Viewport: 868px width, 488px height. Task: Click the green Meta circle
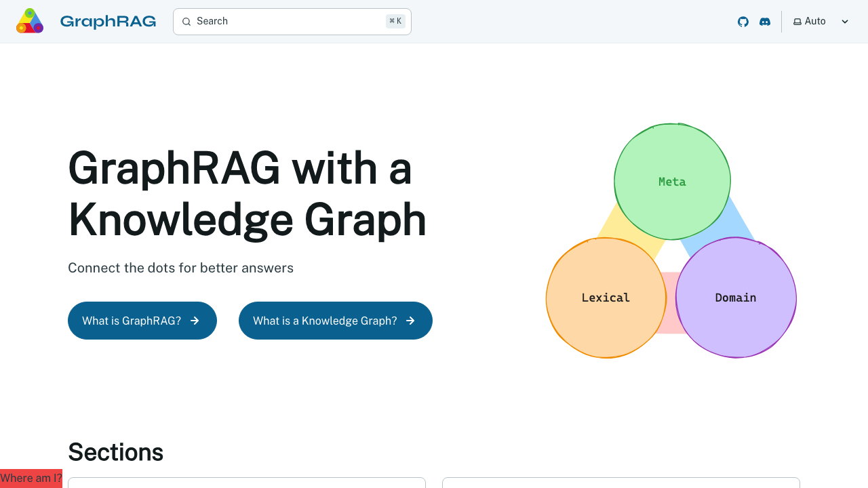point(672,182)
